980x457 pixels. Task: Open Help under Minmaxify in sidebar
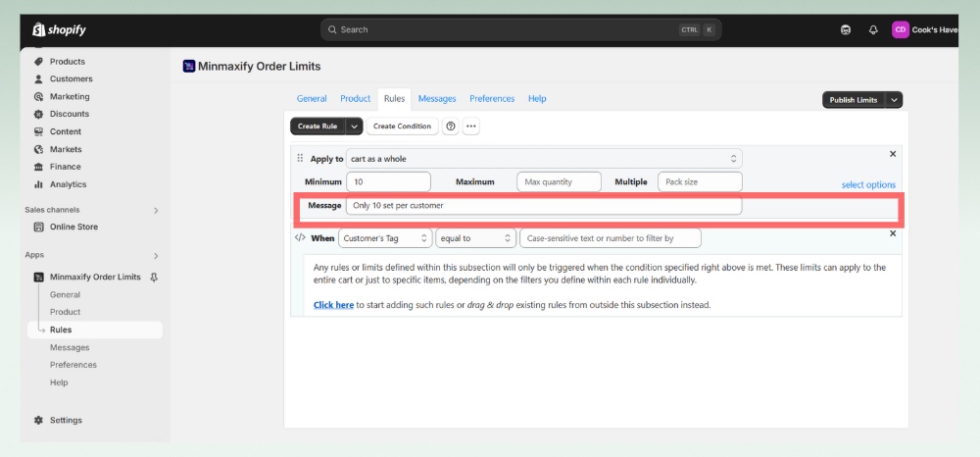coord(59,382)
